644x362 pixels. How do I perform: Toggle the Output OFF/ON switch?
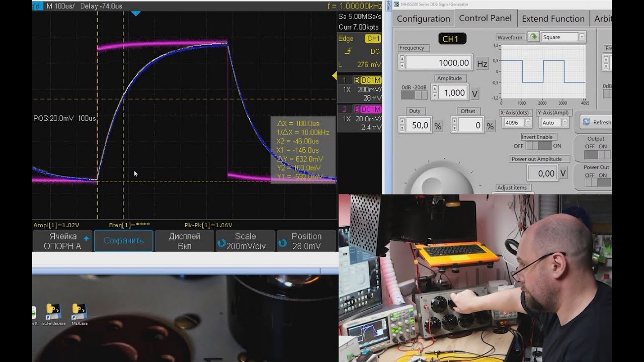pyautogui.click(x=597, y=155)
